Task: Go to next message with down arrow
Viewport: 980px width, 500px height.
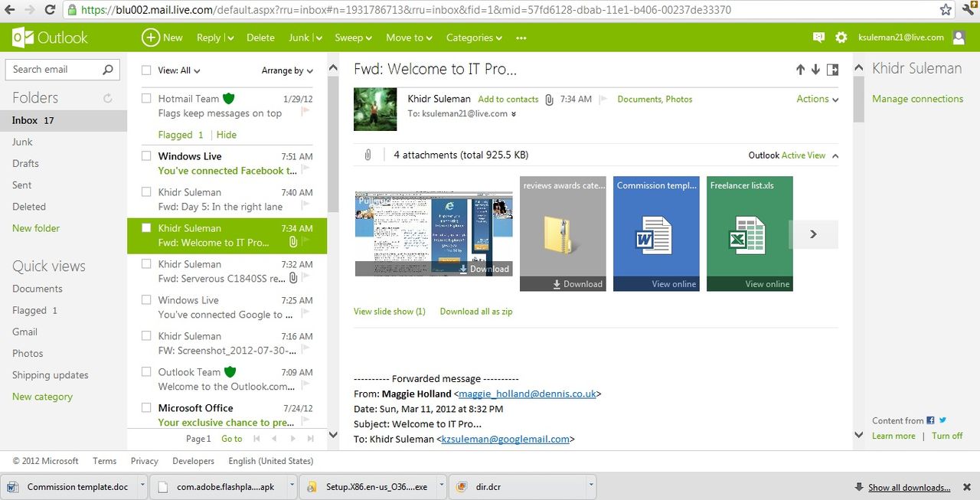Action: pyautogui.click(x=815, y=70)
